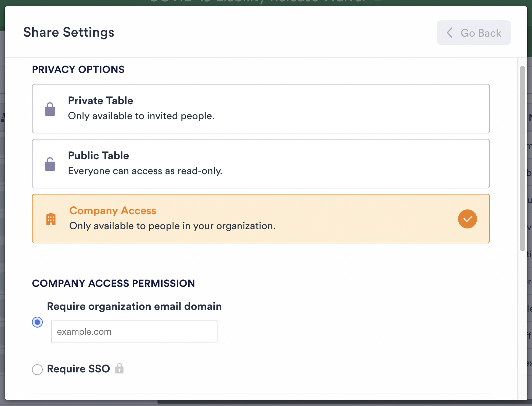Image resolution: width=532 pixels, height=406 pixels.
Task: Click the left chevron in Go Back
Action: pos(450,33)
